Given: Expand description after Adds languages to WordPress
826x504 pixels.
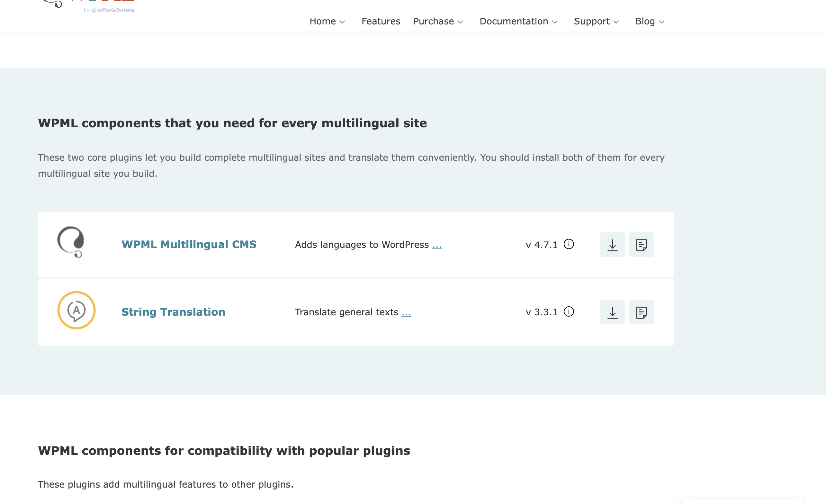Looking at the screenshot, I should [x=436, y=245].
